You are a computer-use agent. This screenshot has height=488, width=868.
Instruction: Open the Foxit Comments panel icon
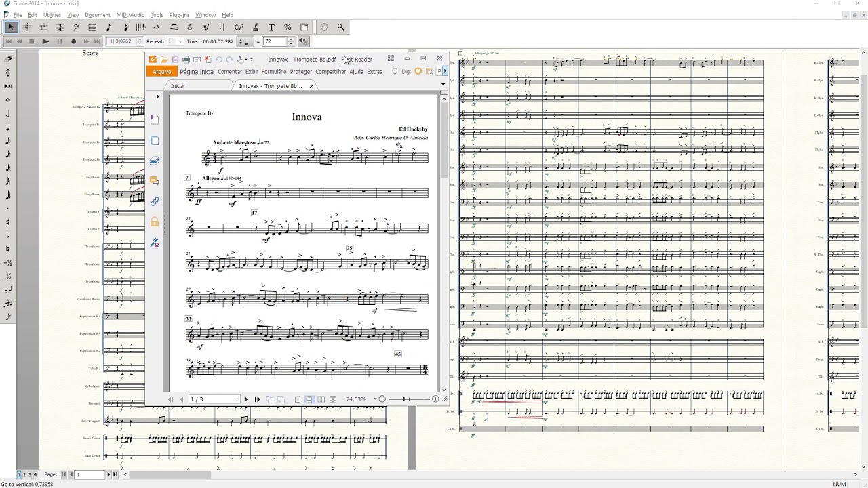tap(155, 181)
